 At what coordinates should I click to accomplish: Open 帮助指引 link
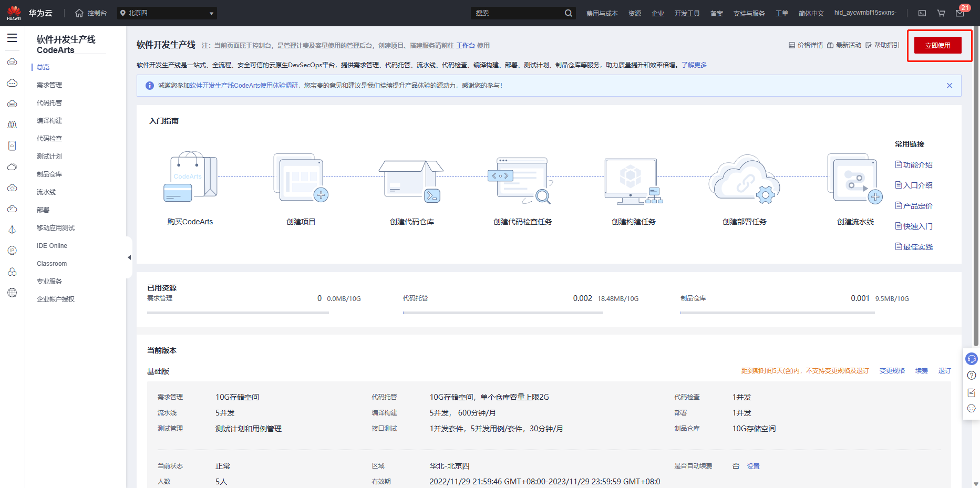tap(882, 45)
